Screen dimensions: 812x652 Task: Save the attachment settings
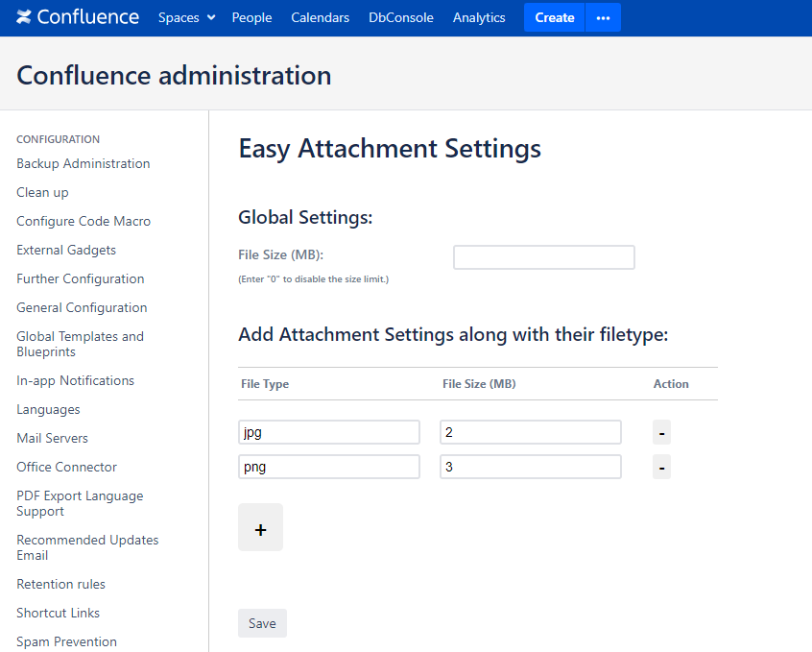(x=262, y=623)
